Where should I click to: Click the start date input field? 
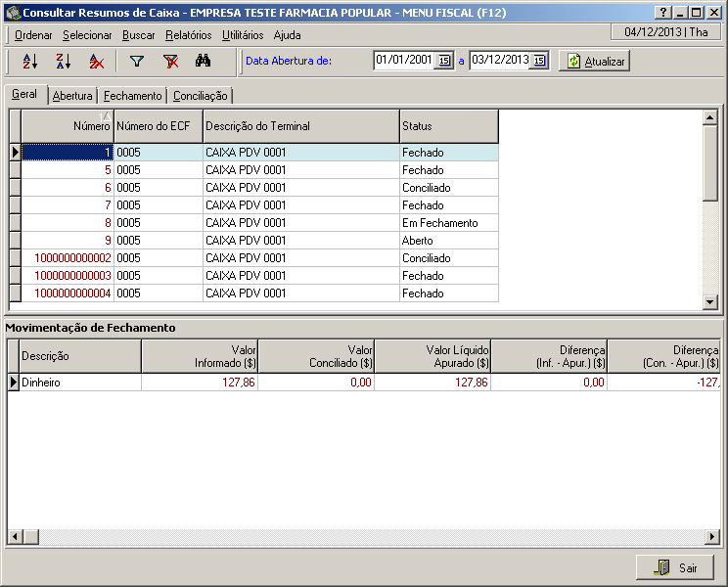click(x=403, y=61)
